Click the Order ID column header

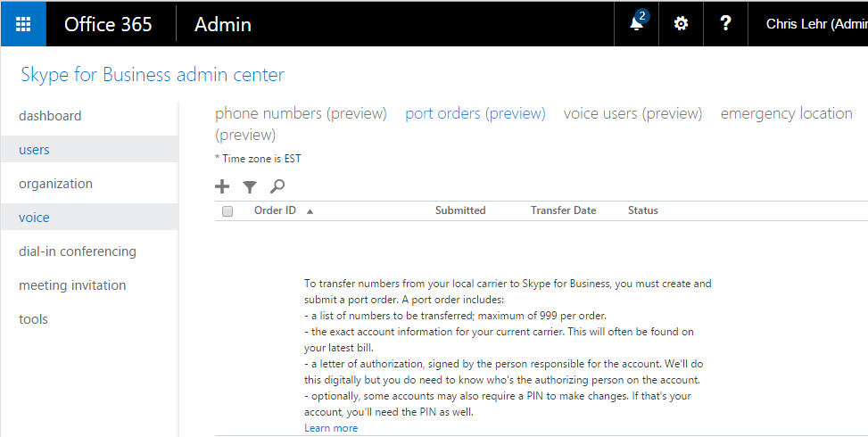click(x=275, y=210)
